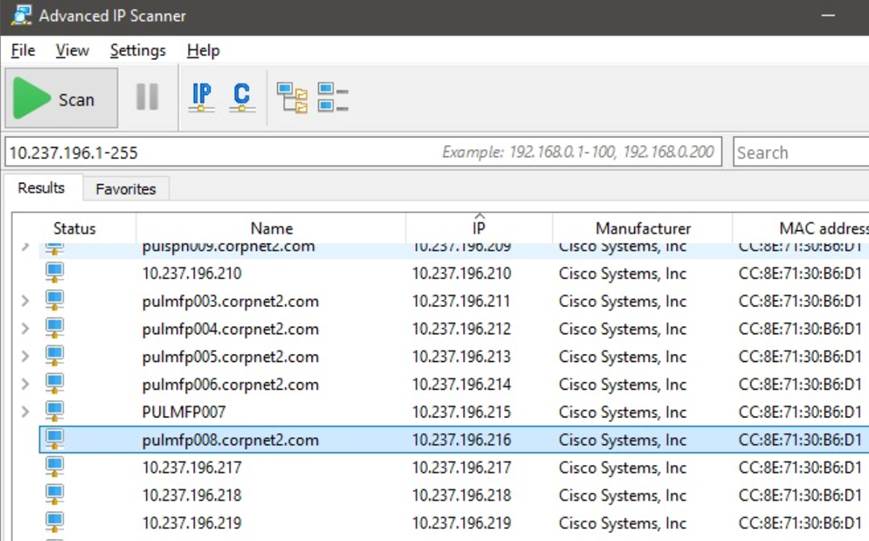
Task: Select the name cell 10.237.196.219
Action: pos(192,523)
